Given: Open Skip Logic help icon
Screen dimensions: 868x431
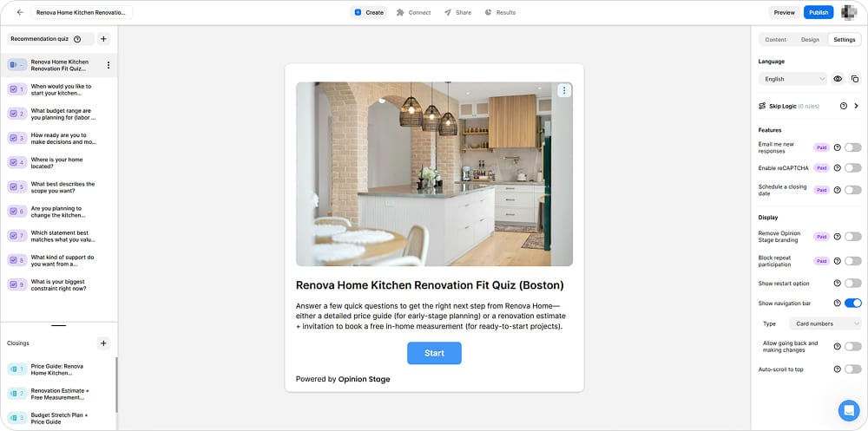Looking at the screenshot, I should tap(843, 106).
